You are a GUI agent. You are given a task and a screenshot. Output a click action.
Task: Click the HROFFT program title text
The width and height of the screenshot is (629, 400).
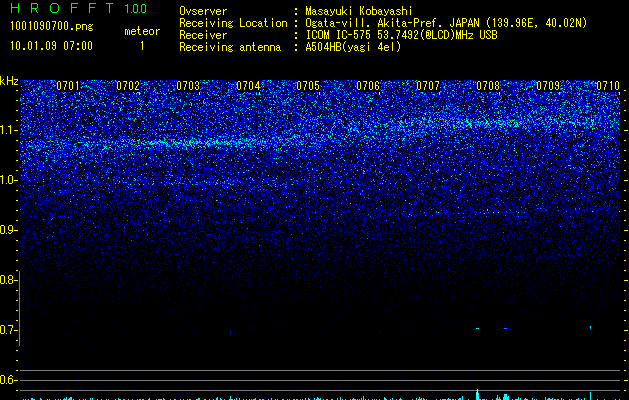[x=62, y=8]
